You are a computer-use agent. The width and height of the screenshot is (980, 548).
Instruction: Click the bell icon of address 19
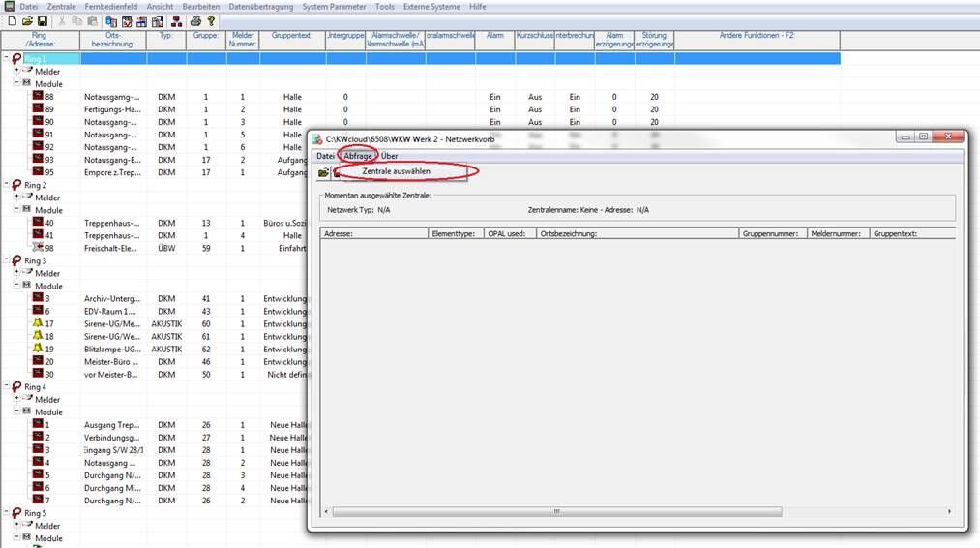pyautogui.click(x=38, y=349)
